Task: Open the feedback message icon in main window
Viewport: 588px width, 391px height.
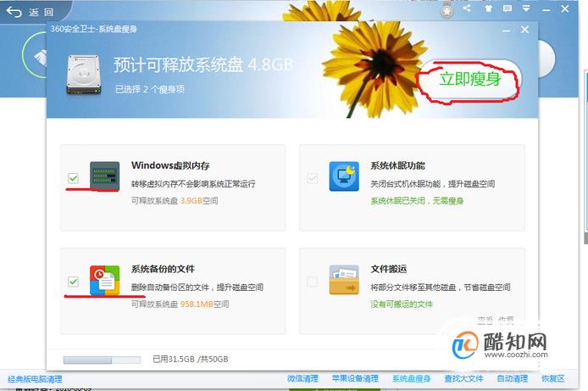Action: [508, 8]
